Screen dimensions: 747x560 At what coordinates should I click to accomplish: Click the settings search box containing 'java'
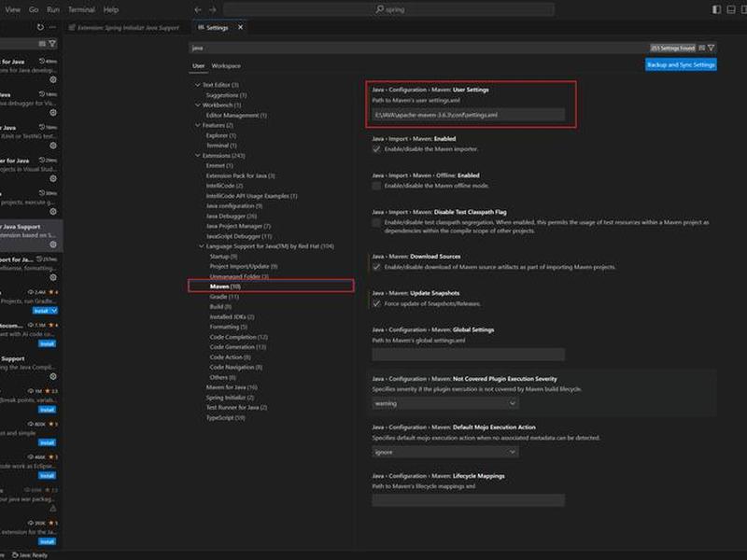419,49
